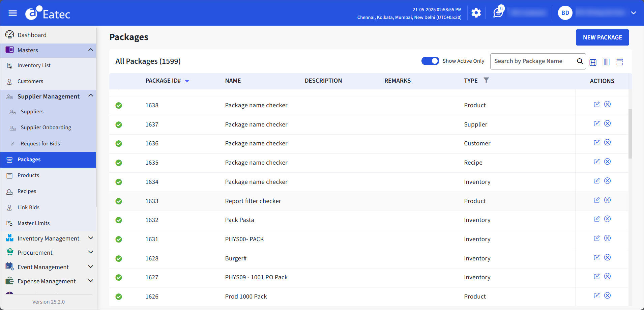Screen dimensions: 644x310
Task: Click the row density list icon
Action: (x=619, y=62)
